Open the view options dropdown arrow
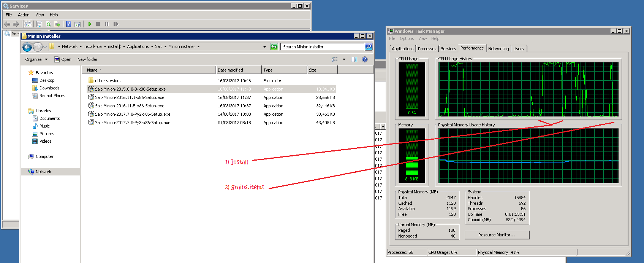 click(x=344, y=59)
